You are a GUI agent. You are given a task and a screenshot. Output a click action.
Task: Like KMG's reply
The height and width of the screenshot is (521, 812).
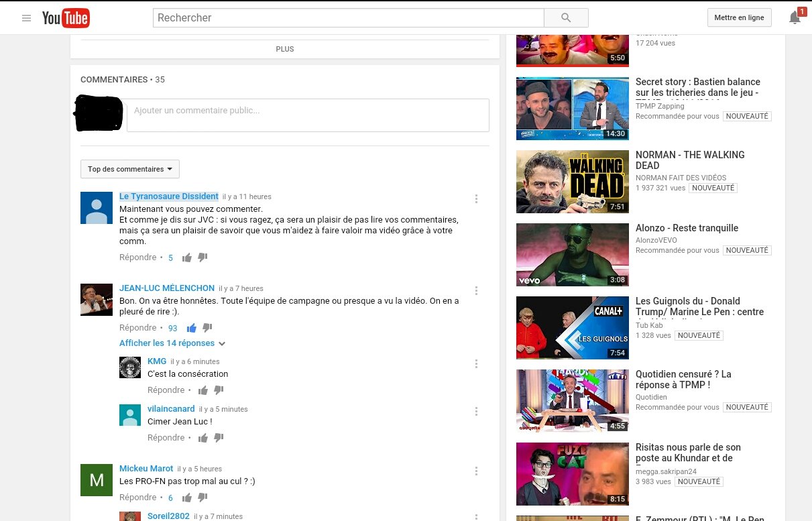click(203, 390)
